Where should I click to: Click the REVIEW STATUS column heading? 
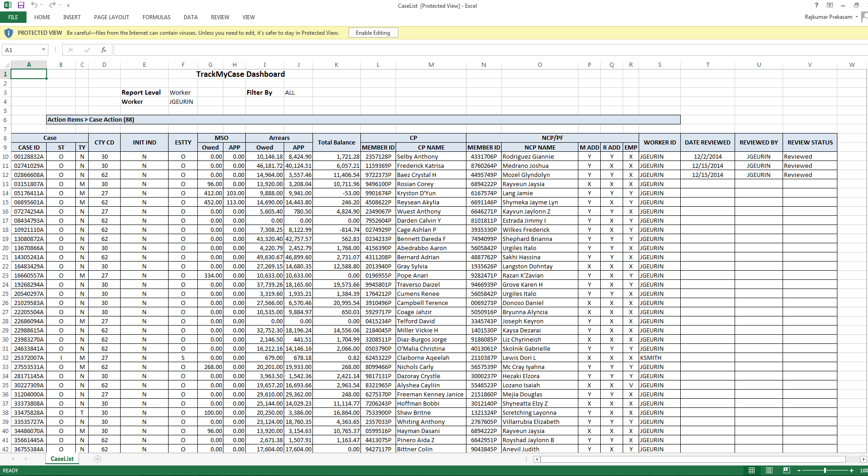[810, 143]
